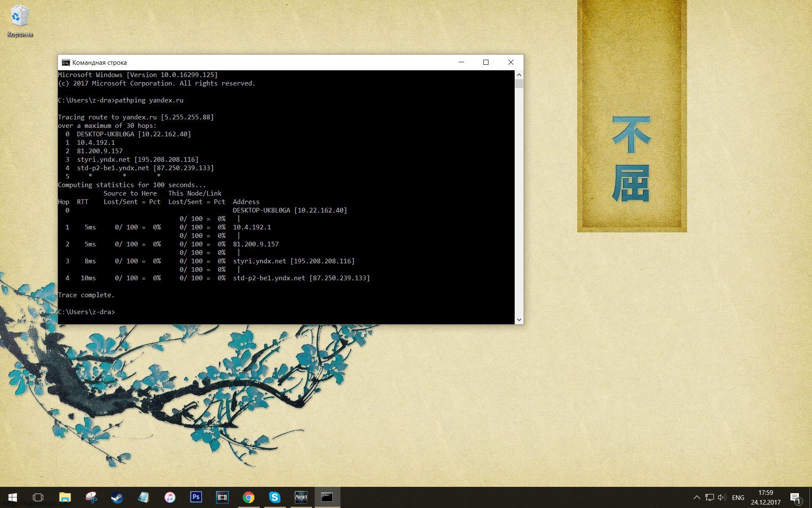Image resolution: width=812 pixels, height=508 pixels.
Task: Click the 'Address' column header
Action: 246,202
